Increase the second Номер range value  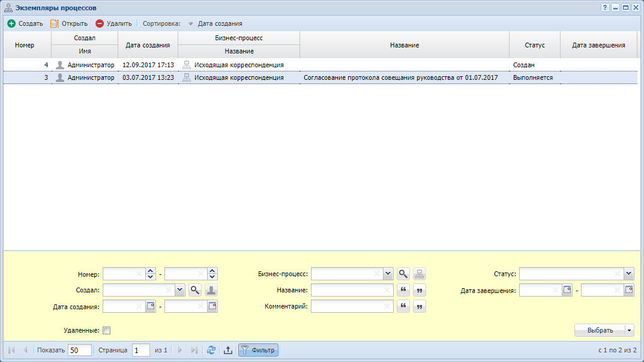pos(212,271)
